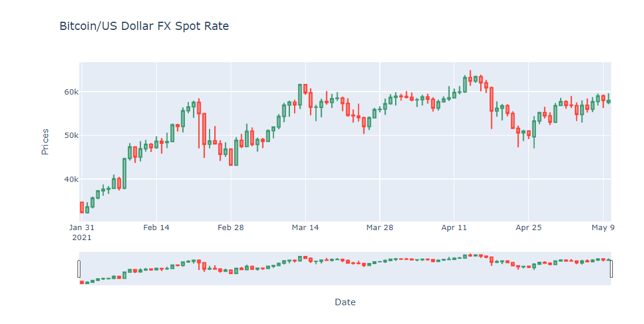This screenshot has height=324, width=644.
Task: Click the first red candle at Jan 31
Action: (82, 207)
